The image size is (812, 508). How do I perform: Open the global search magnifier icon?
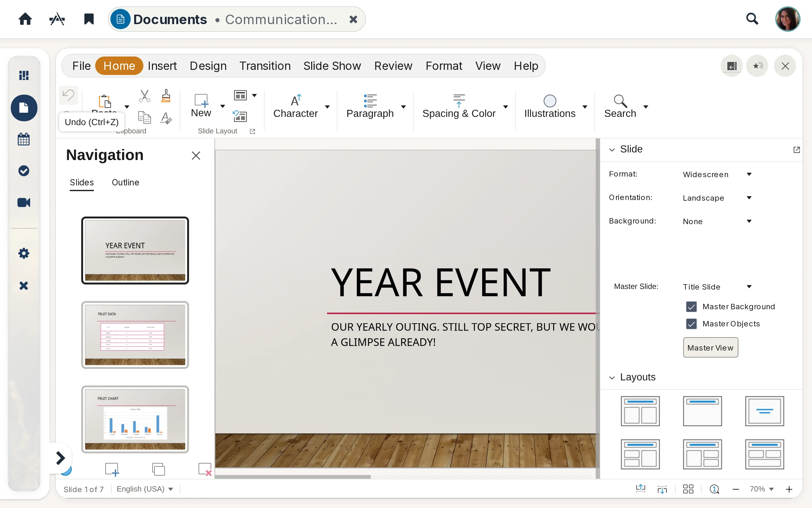[x=752, y=19]
